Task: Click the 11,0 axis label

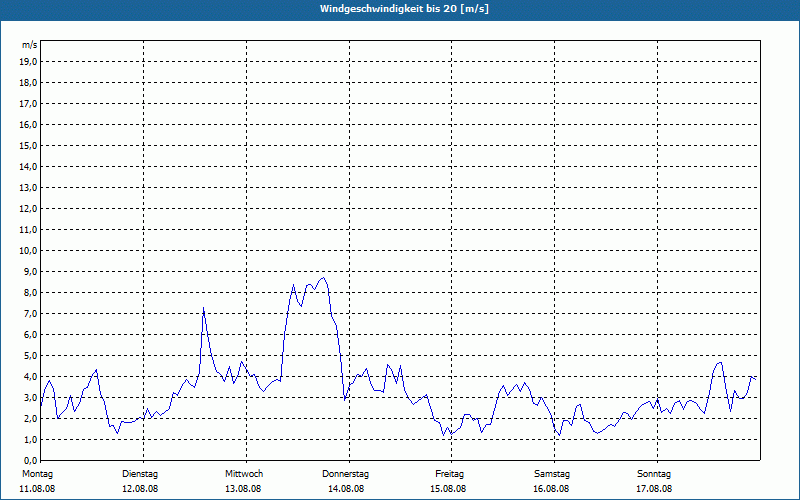Action: pos(29,230)
